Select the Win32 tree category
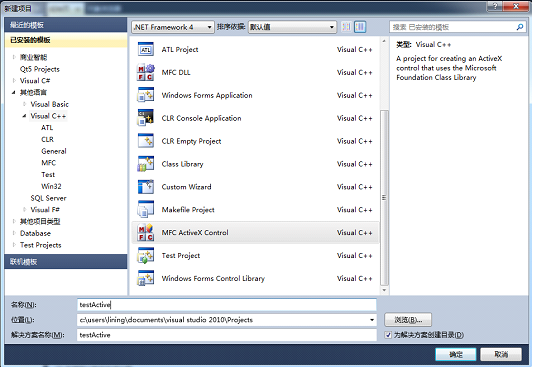533x367 pixels. tap(51, 186)
